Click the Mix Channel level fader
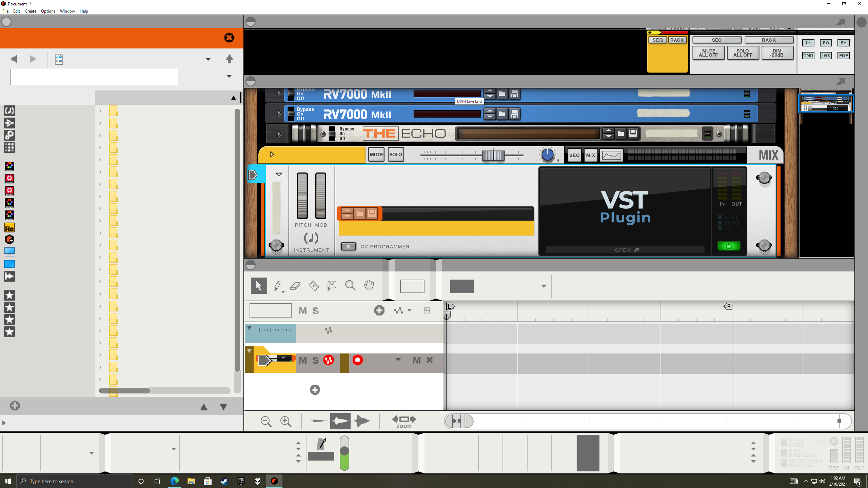This screenshot has height=488, width=868. (493, 155)
